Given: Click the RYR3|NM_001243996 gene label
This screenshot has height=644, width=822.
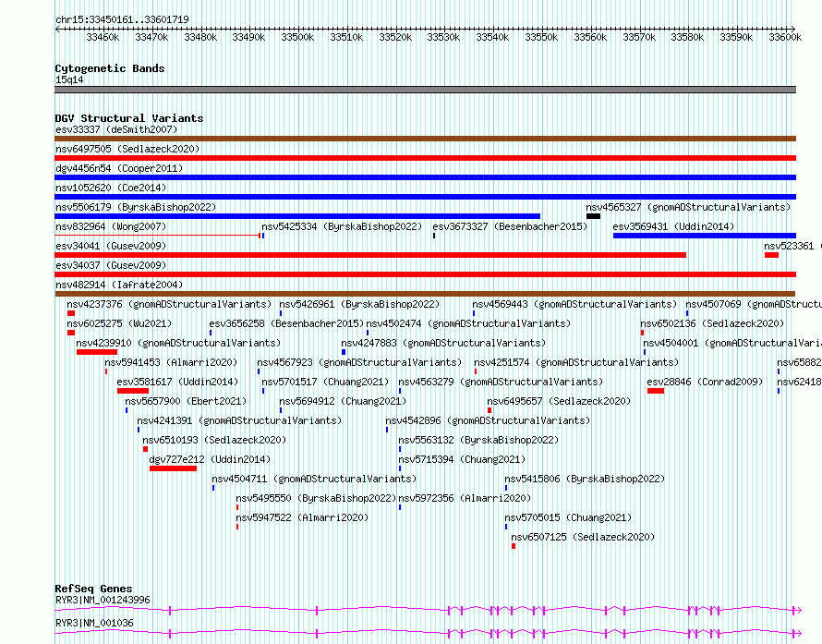Looking at the screenshot, I should point(103,600).
